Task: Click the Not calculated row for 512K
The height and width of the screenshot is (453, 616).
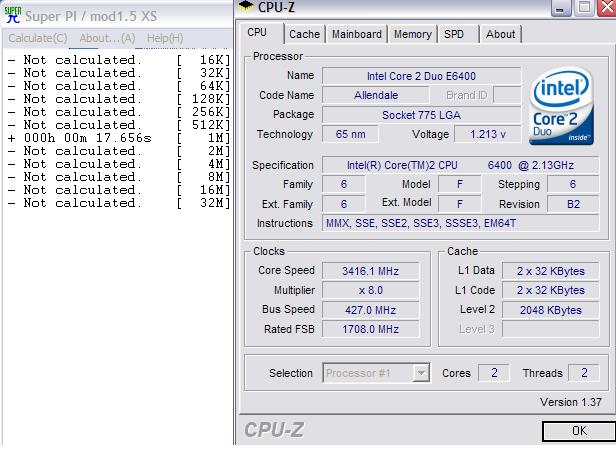Action: (x=118, y=125)
